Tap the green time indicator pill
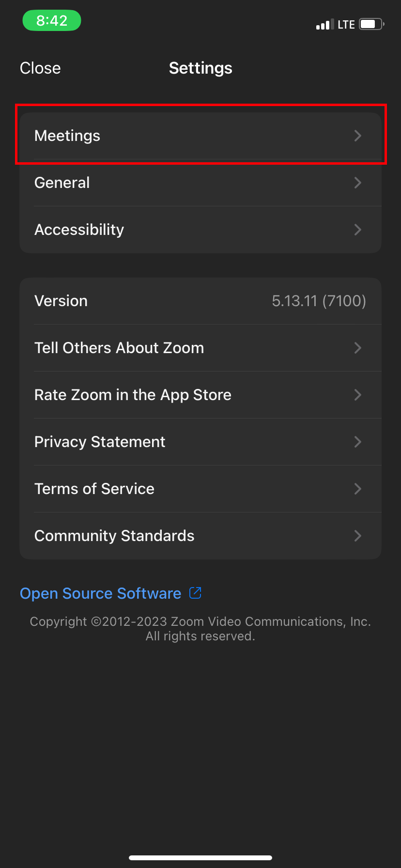Image resolution: width=401 pixels, height=868 pixels. (52, 21)
